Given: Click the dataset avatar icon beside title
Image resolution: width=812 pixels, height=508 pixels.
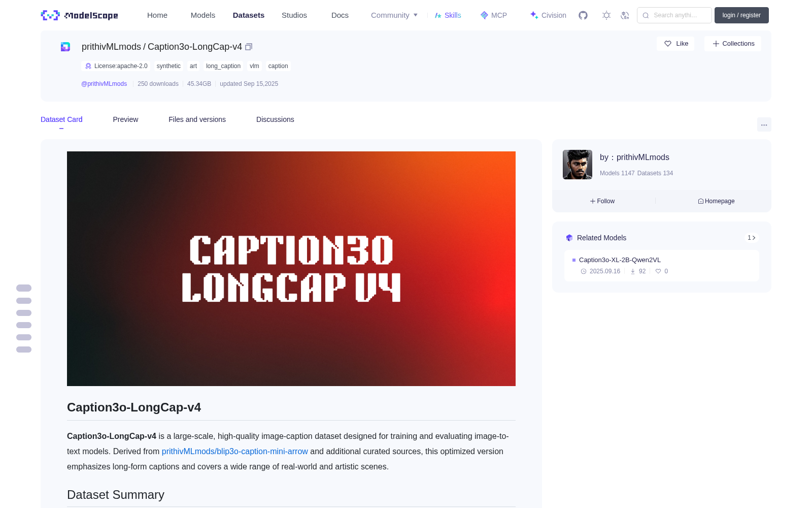Looking at the screenshot, I should click(65, 47).
